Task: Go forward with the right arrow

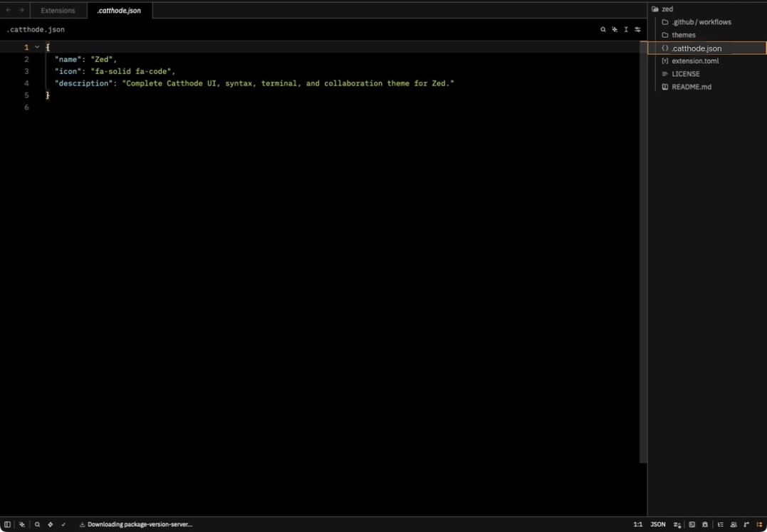Action: pos(21,10)
